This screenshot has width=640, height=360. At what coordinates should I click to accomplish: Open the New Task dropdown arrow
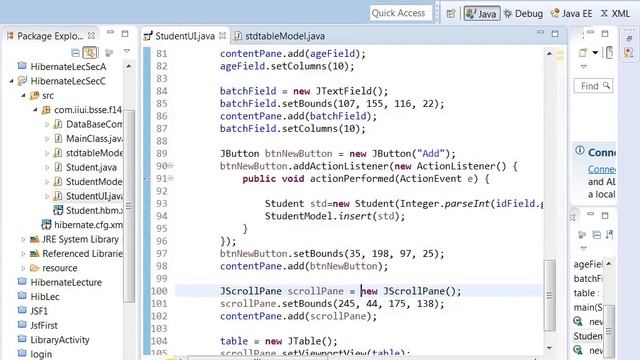pos(595,53)
